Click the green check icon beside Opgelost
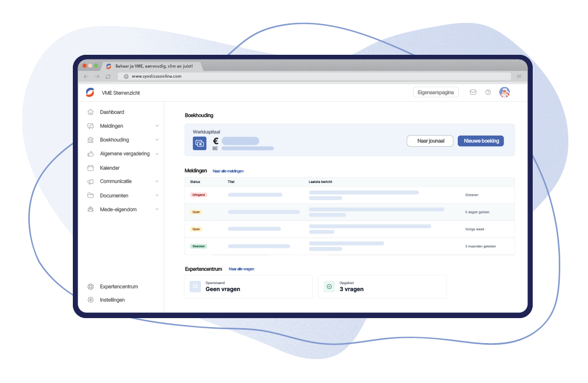588x383 pixels. 329,287
